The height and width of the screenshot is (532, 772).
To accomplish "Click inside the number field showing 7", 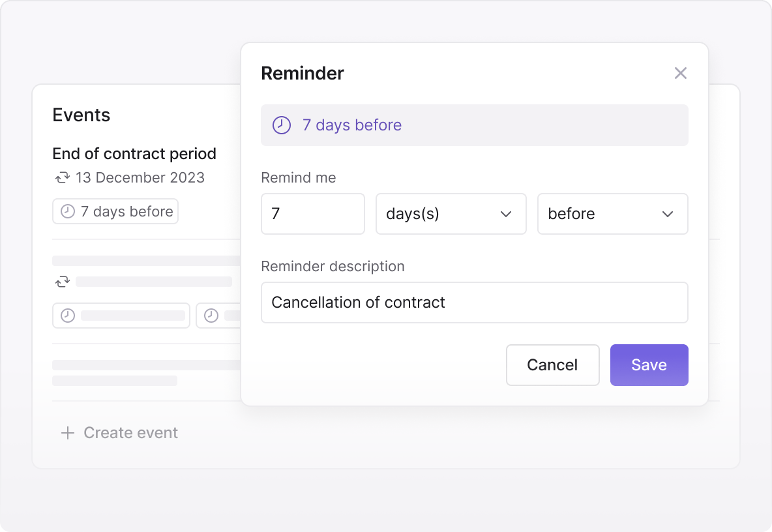I will coord(312,214).
